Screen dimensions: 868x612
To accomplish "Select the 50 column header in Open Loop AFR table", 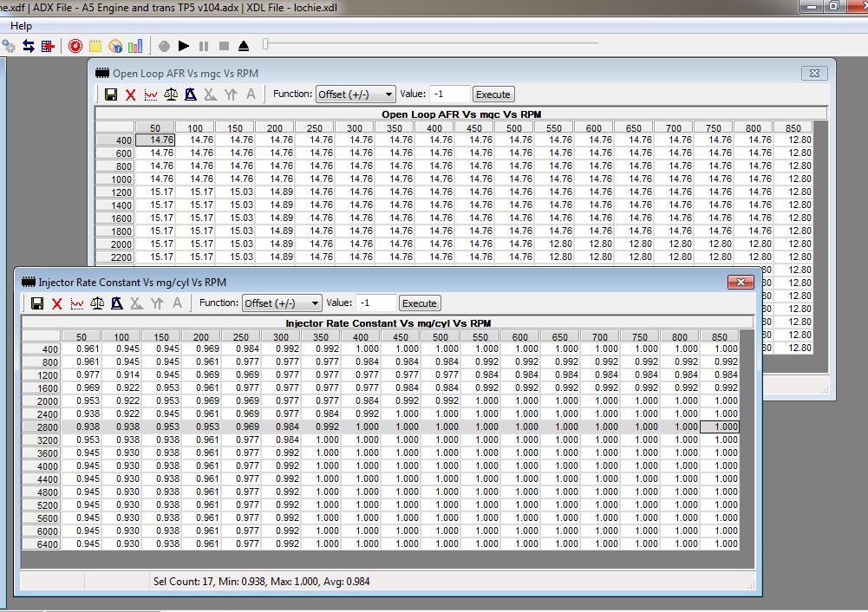I will click(155, 127).
